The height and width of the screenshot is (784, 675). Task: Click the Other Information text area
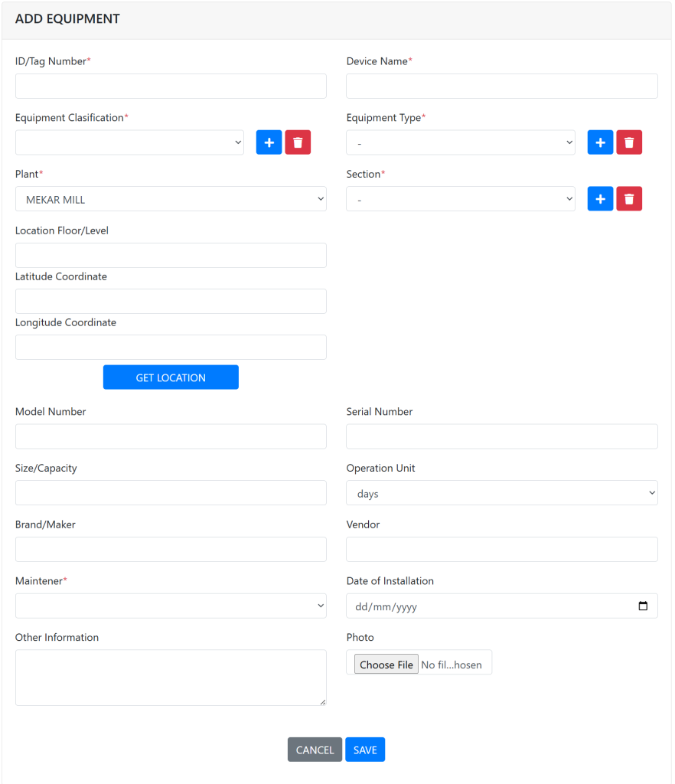point(171,678)
